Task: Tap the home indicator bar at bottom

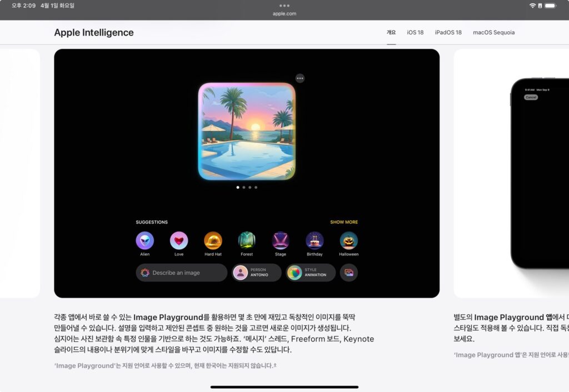Action: point(284,387)
